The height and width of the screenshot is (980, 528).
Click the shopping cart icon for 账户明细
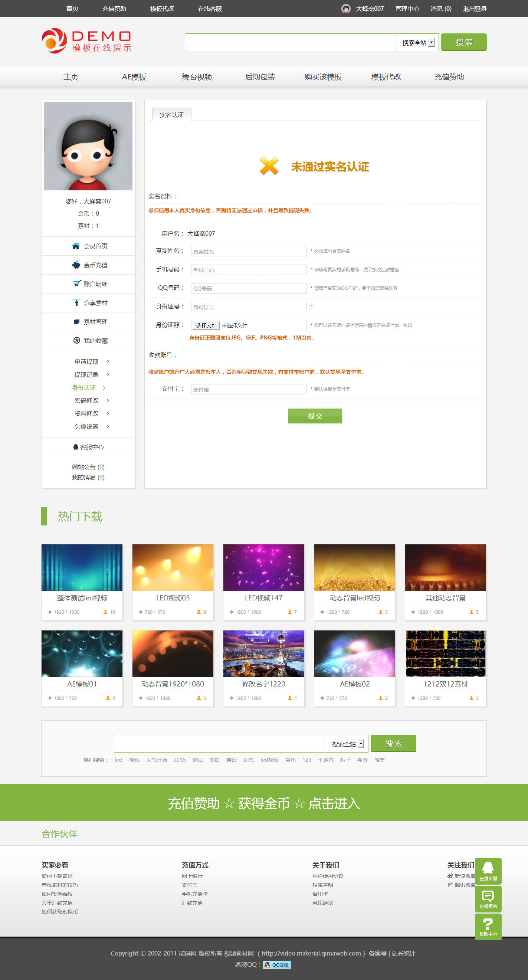[76, 283]
